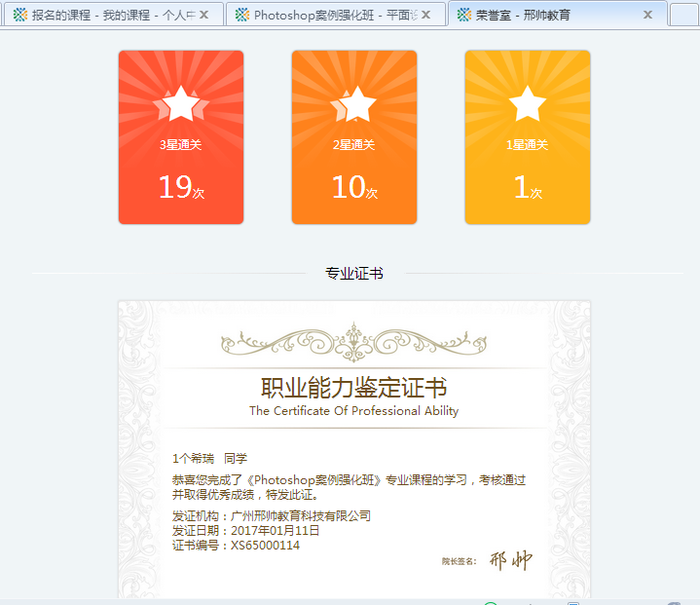Click the favicon of the 荣誉室 tab

tap(462, 15)
